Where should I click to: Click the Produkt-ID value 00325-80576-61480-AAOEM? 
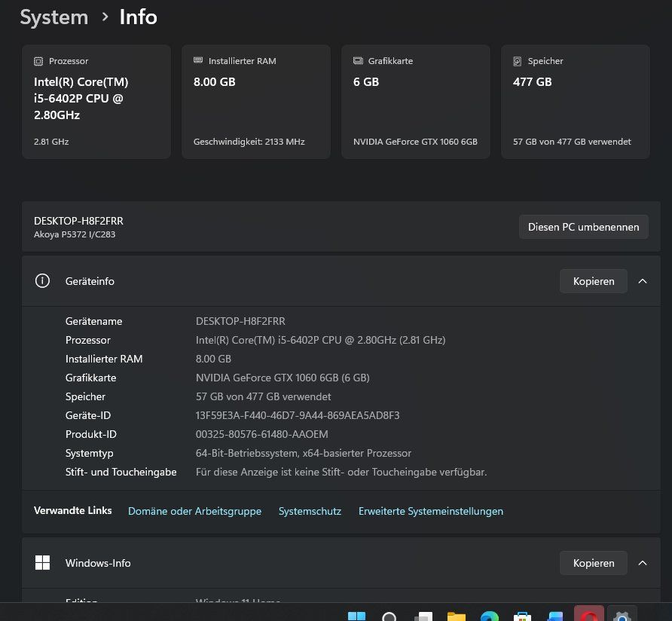pyautogui.click(x=262, y=434)
